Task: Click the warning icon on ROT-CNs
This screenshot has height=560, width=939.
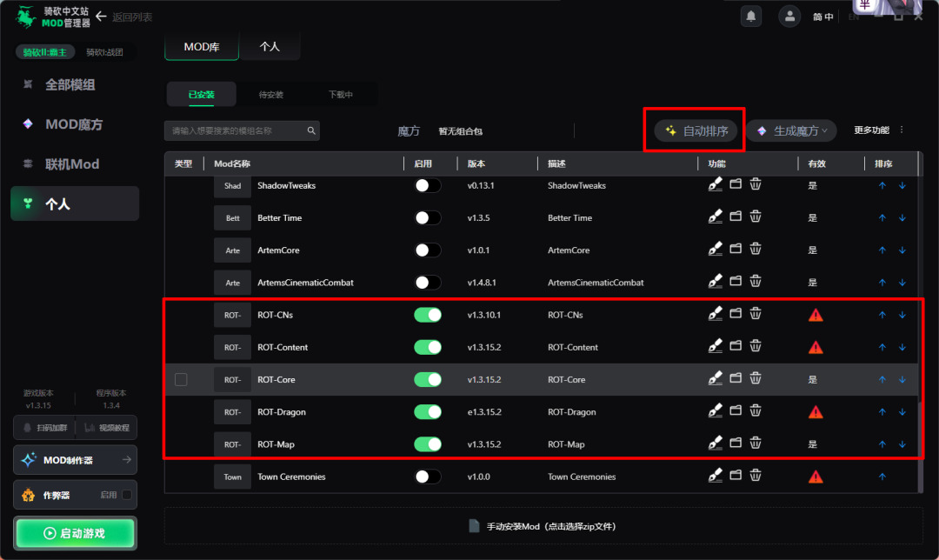Action: pos(816,315)
